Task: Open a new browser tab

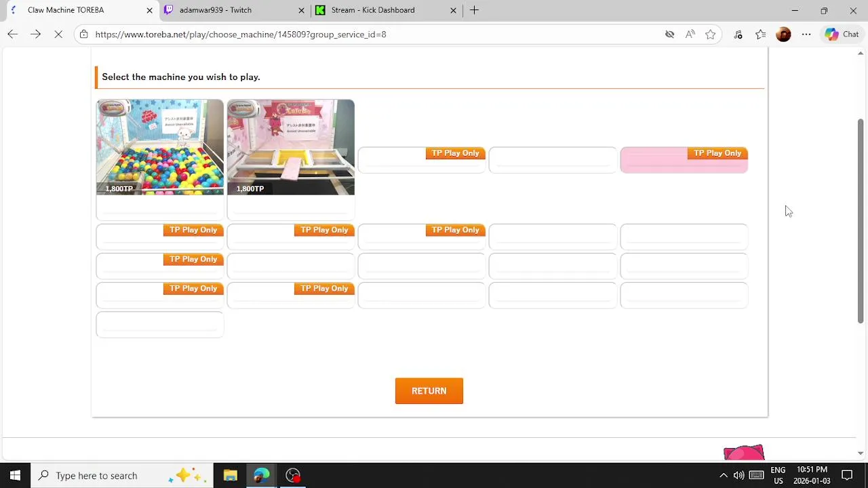Action: [474, 10]
